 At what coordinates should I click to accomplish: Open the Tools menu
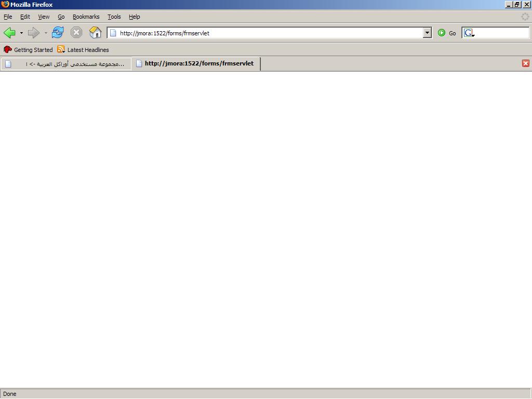pyautogui.click(x=114, y=17)
